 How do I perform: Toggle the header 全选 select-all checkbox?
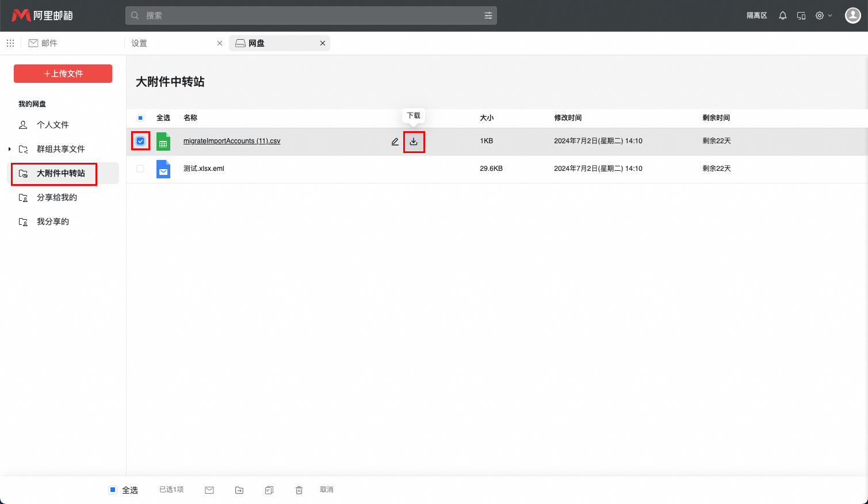[x=140, y=118]
